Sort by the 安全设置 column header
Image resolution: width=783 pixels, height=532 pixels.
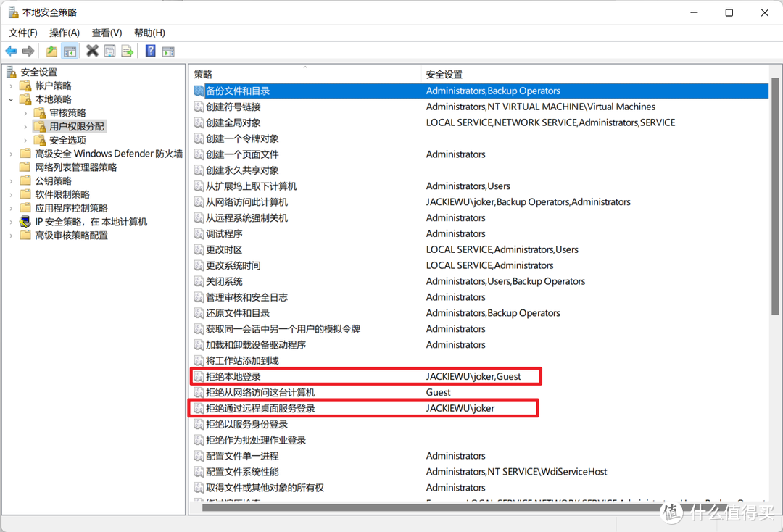click(444, 74)
